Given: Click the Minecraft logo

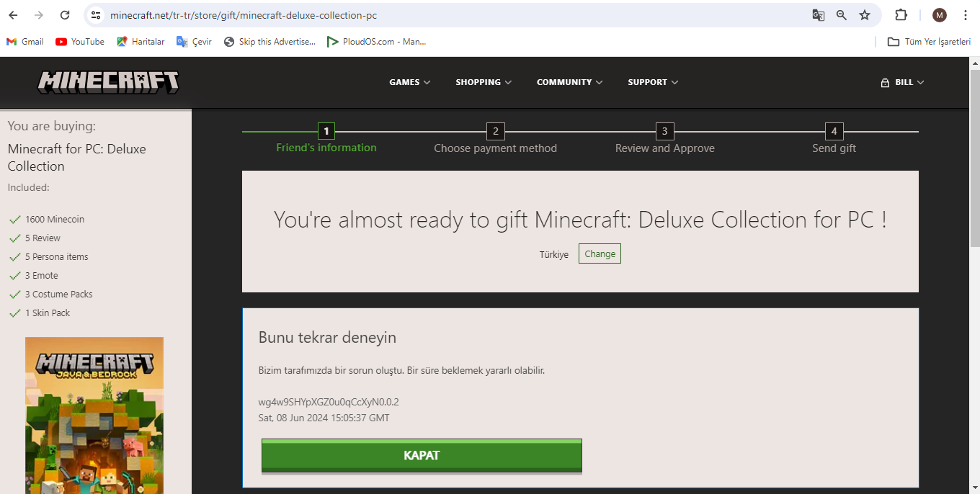Looking at the screenshot, I should click(x=108, y=82).
